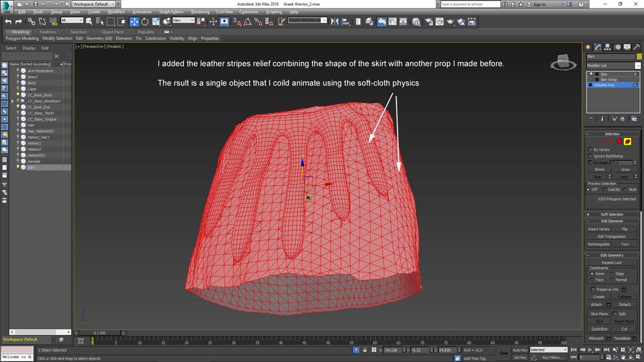Choose the Rectangular Selection Region tool

pos(111,22)
